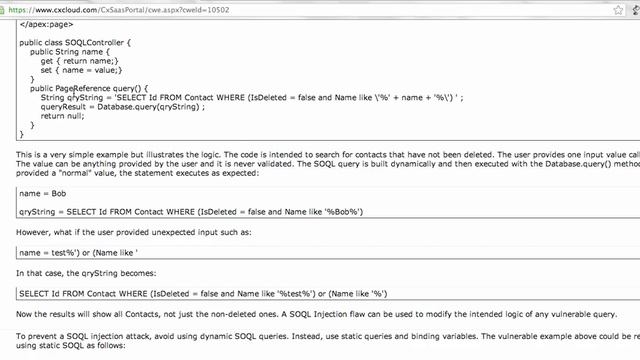Image resolution: width=640 pixels, height=360 pixels.
Task: Click the secure lock icon before URL
Action: [x=2, y=10]
